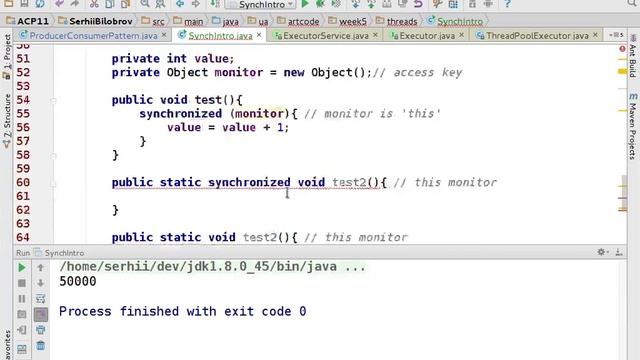Select week5 breadcrumb folder

click(347, 21)
